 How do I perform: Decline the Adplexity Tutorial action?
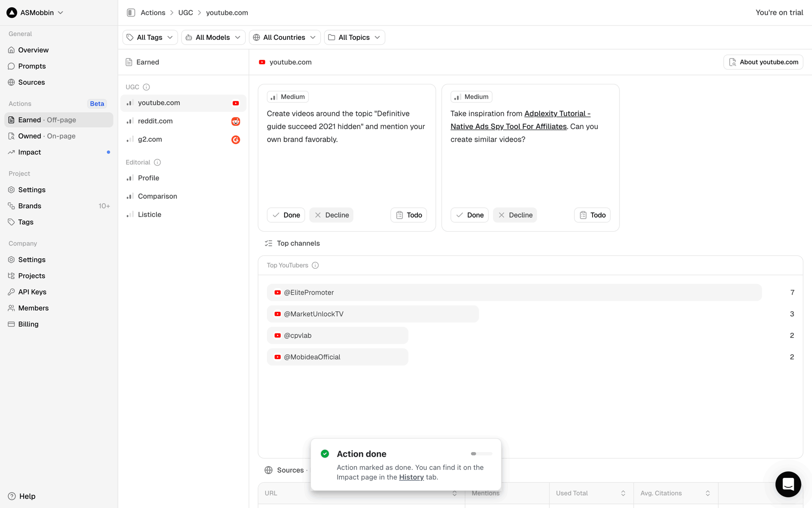[x=515, y=215]
